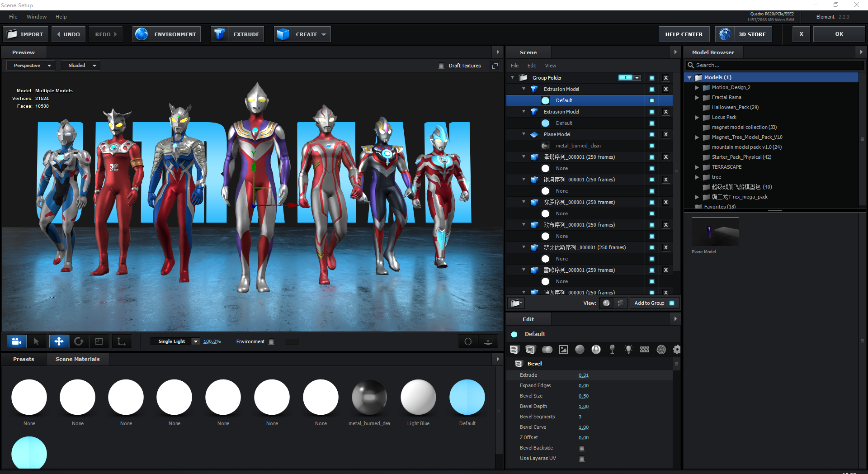Open the advanced material settings gear
This screenshot has width=868, height=474.
[x=677, y=349]
